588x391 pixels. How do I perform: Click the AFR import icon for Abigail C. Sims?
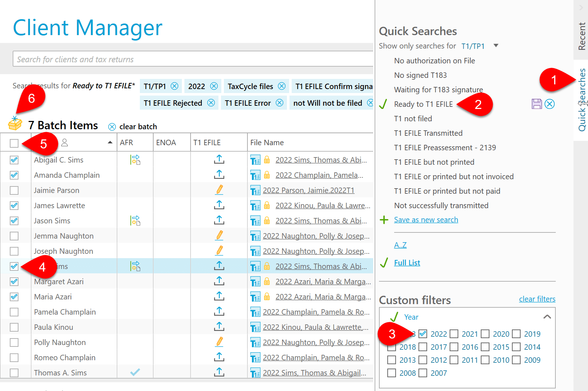(x=135, y=160)
